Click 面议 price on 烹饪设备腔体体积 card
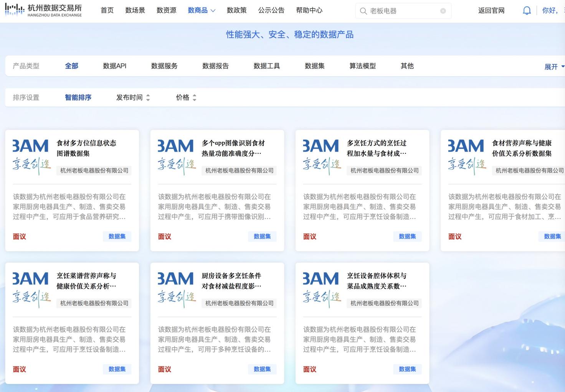This screenshot has height=392, width=565. click(x=310, y=369)
